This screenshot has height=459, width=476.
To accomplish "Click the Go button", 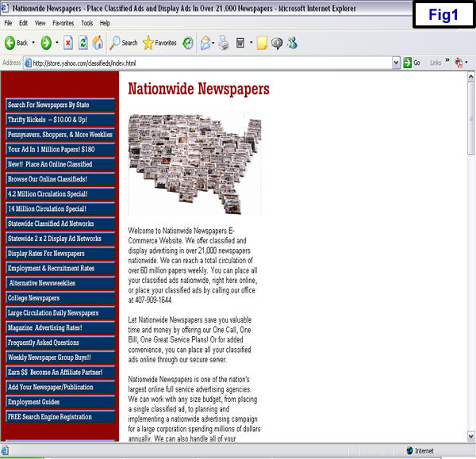I will tap(412, 63).
